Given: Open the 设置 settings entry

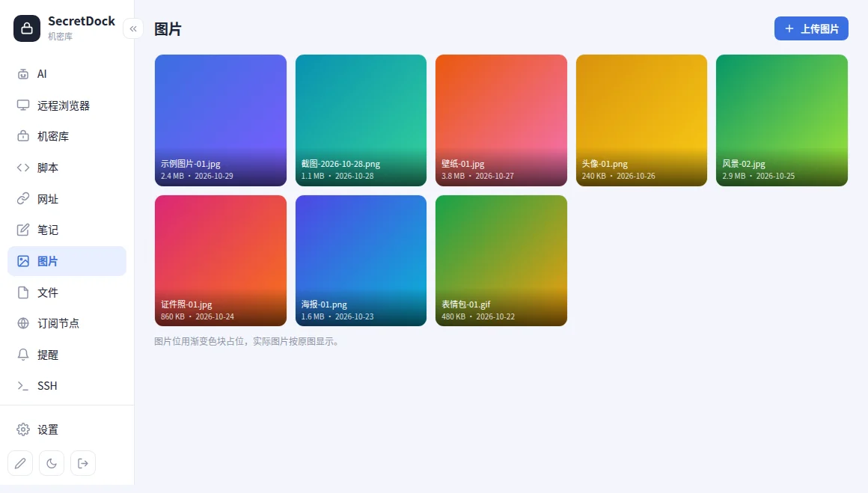Looking at the screenshot, I should (67, 429).
